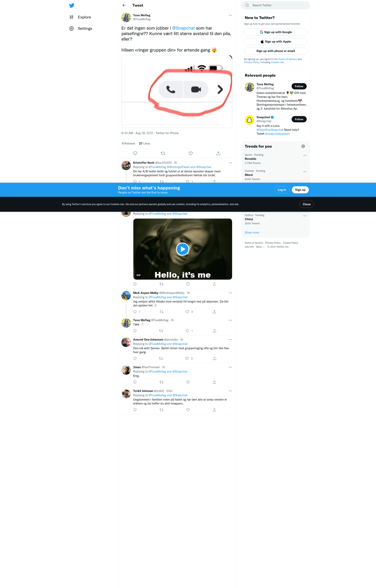The image size is (376, 588).
Task: Reply to Mick Aspen Melby's tweet
Action: point(135,312)
